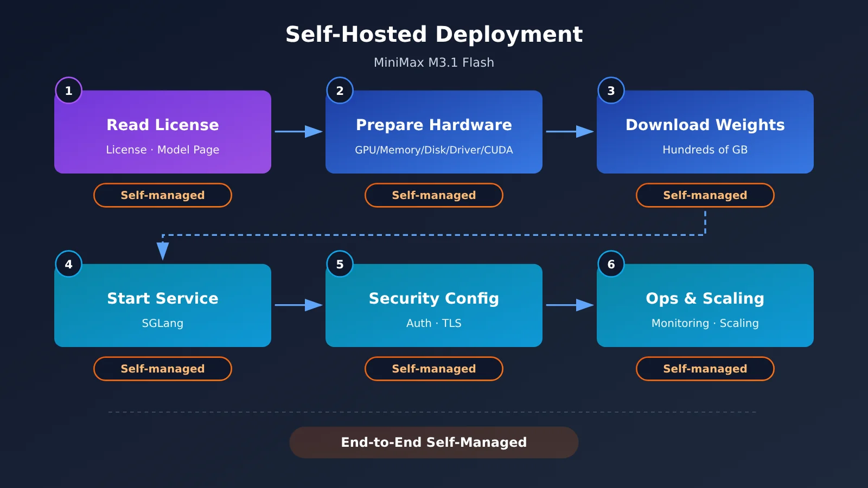This screenshot has height=488, width=868.
Task: Click the "Hundreds of GB" text
Action: point(705,150)
